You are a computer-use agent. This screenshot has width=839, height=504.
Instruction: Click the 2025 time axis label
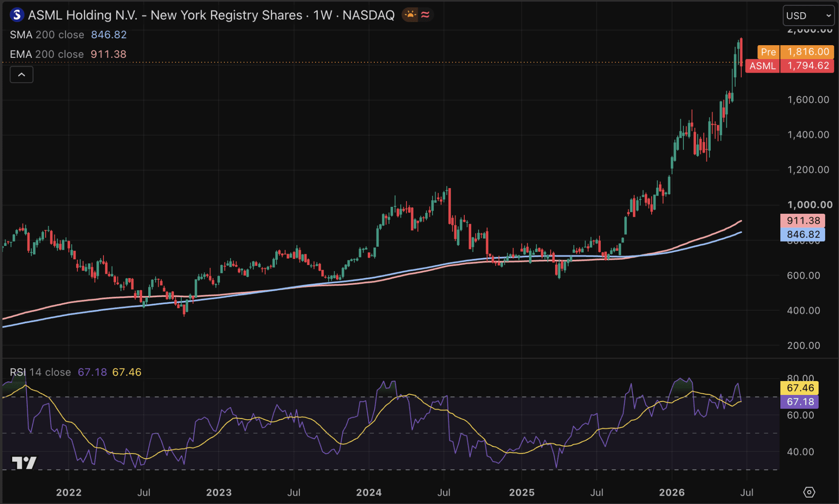click(x=522, y=493)
